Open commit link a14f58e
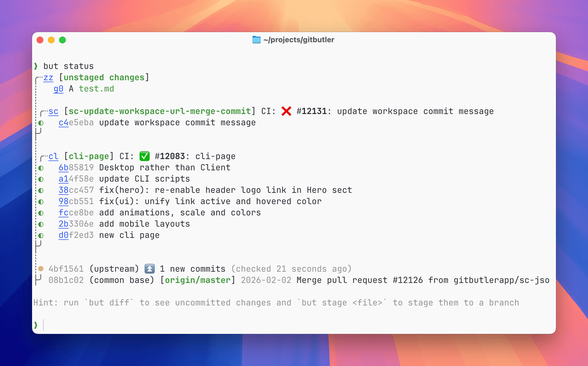This screenshot has height=366, width=588. point(64,178)
